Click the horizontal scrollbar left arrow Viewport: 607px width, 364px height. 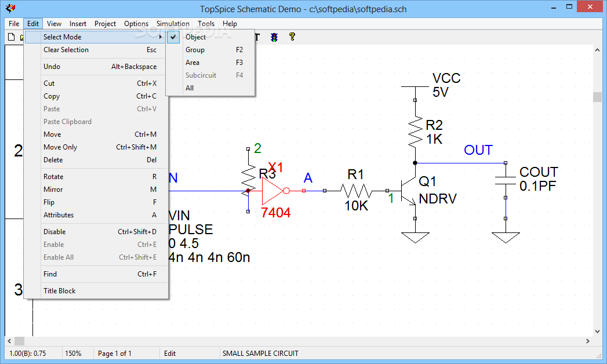pyautogui.click(x=9, y=341)
